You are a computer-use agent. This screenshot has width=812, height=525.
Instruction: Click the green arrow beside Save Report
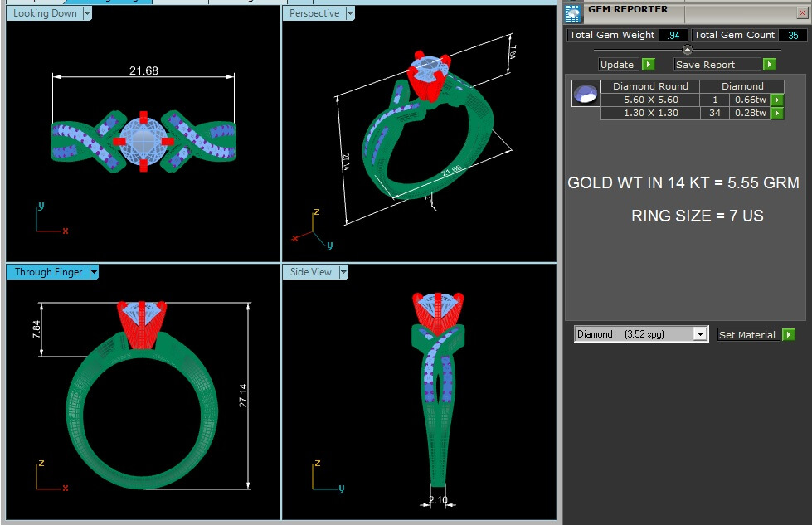click(769, 65)
